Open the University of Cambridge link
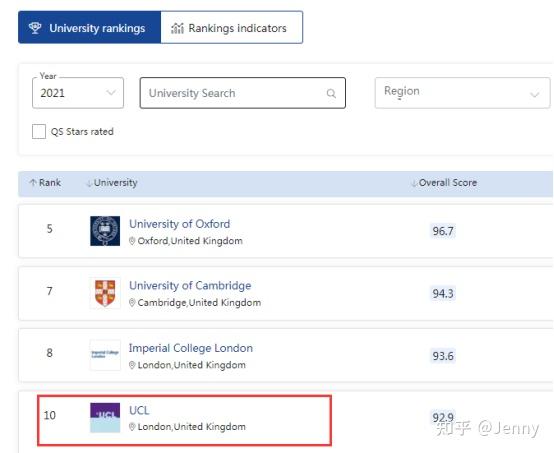The height and width of the screenshot is (453, 554). click(190, 286)
